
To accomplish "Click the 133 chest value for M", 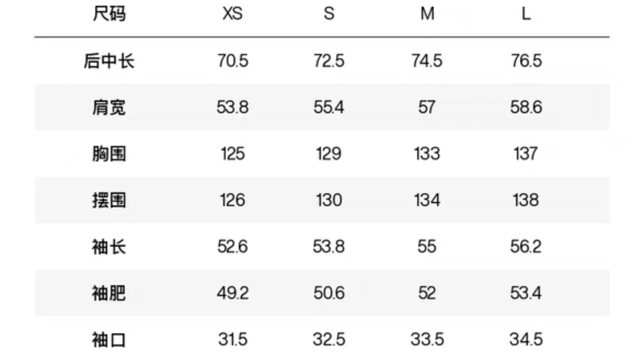I will tap(427, 153).
